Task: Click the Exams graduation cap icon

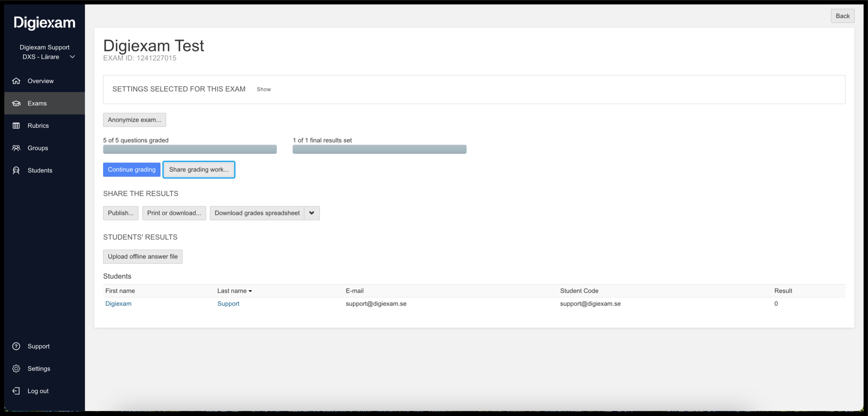Action: [16, 104]
